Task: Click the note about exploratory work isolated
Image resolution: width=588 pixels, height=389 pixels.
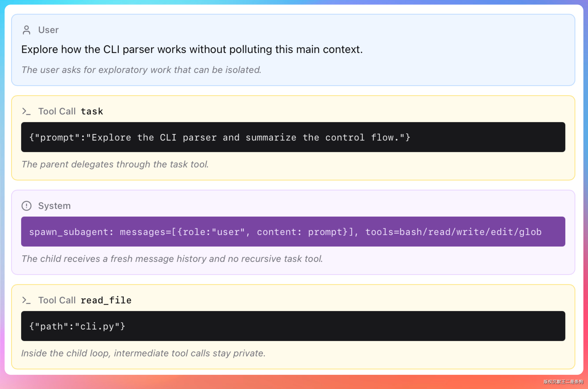Action: (141, 70)
